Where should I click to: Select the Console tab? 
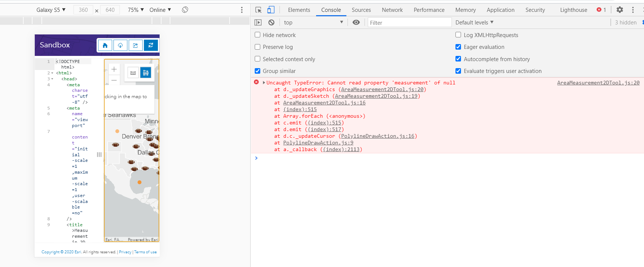331,10
